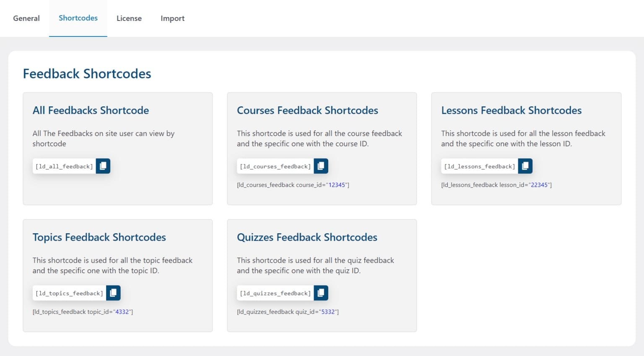Click the Quizzes Feedback Shortcodes title
The width and height of the screenshot is (644, 356).
click(307, 237)
